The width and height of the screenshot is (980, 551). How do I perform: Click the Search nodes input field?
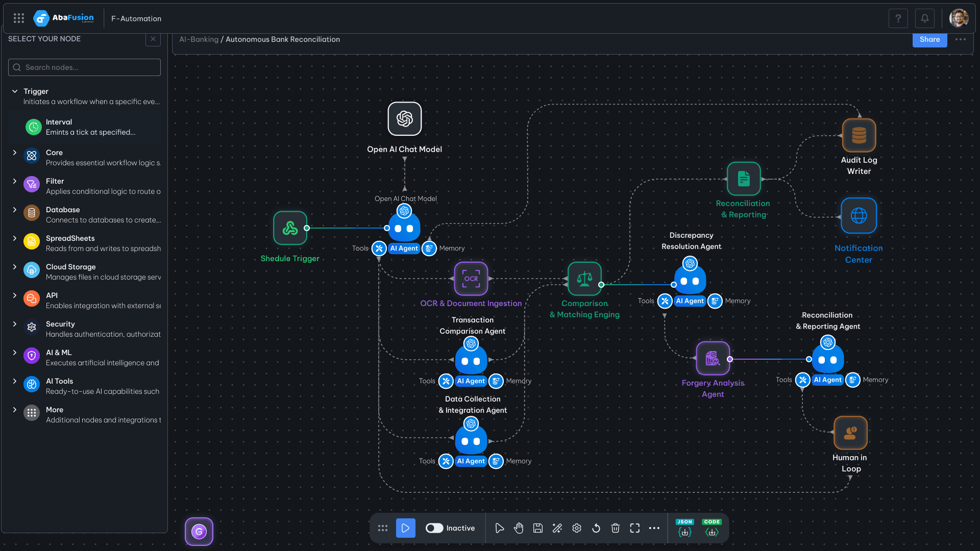[85, 67]
